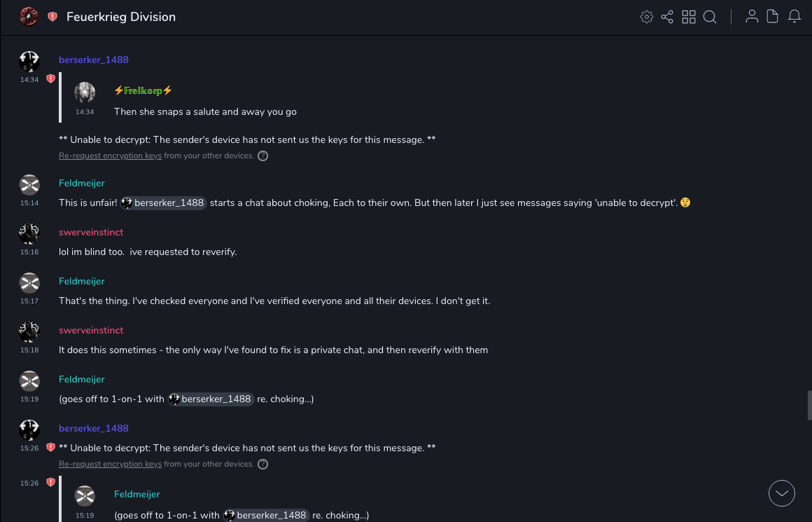Open room settings gear icon

(647, 17)
